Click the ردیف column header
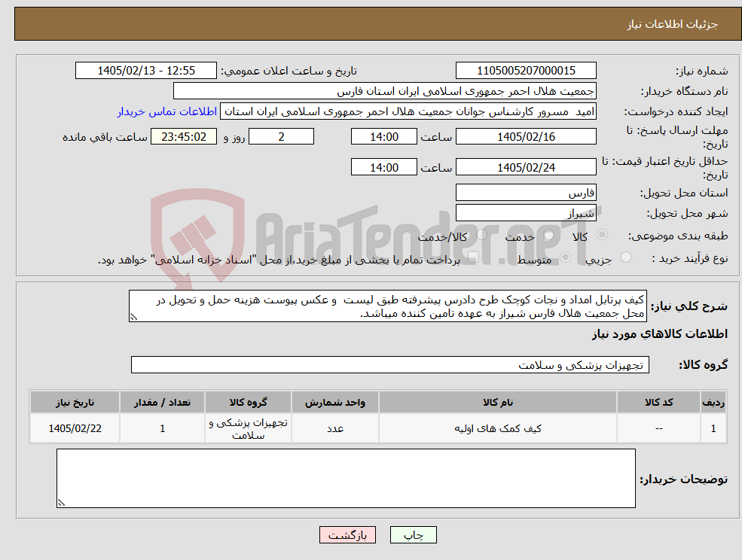Screen dimensions: 742x560 click(x=713, y=402)
